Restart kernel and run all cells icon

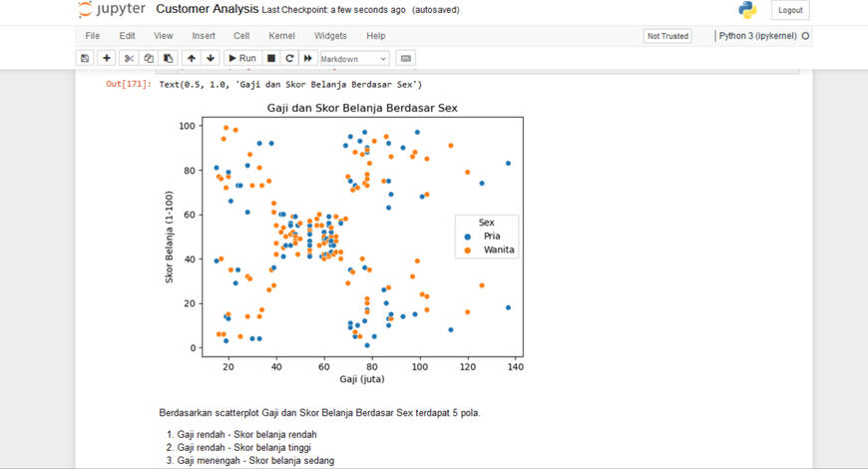point(309,59)
